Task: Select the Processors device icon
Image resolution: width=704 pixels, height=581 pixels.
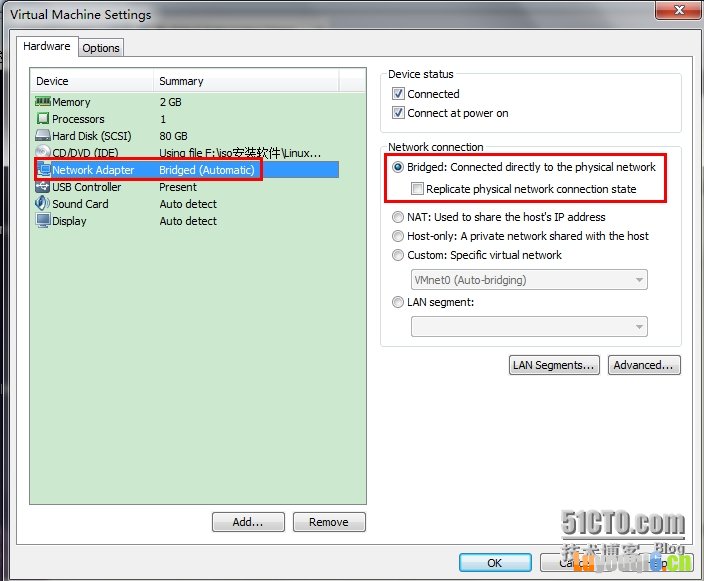Action: coord(43,119)
